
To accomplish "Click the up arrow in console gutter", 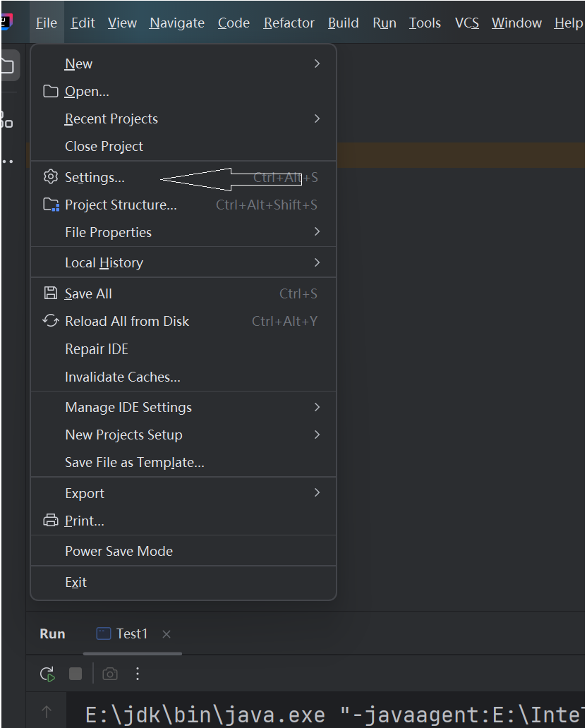I will tap(47, 711).
